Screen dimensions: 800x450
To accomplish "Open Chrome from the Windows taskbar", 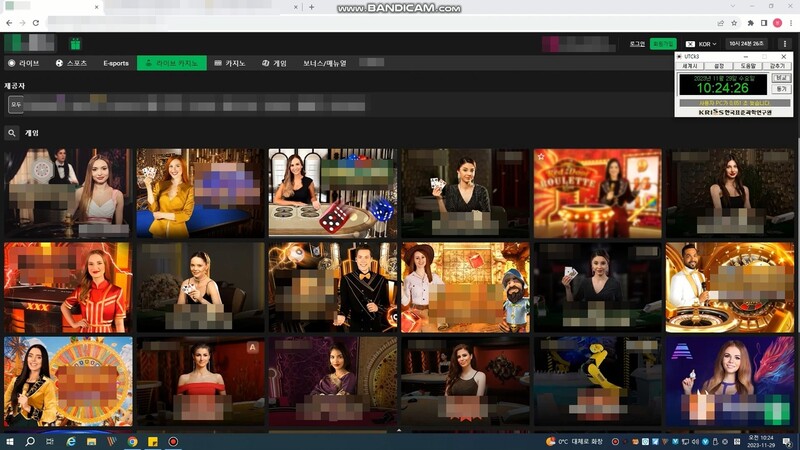I will click(132, 441).
